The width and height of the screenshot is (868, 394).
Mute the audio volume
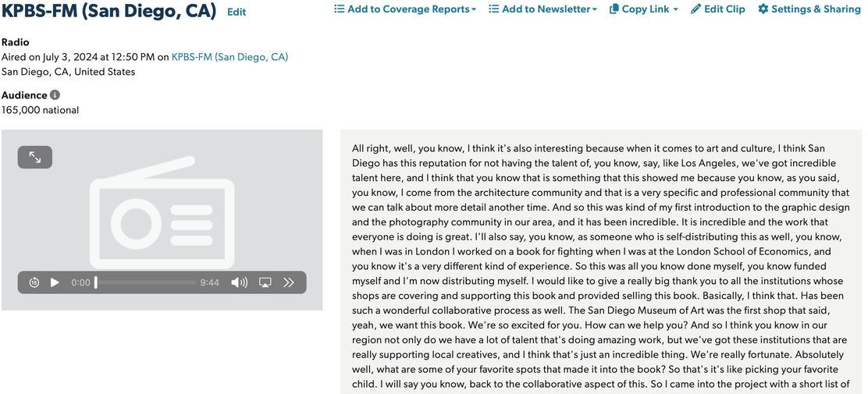click(239, 282)
